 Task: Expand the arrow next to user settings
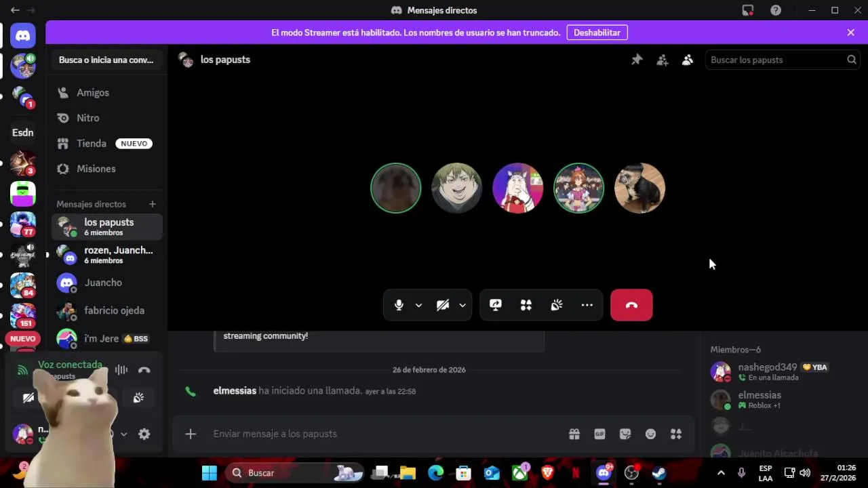[123, 434]
